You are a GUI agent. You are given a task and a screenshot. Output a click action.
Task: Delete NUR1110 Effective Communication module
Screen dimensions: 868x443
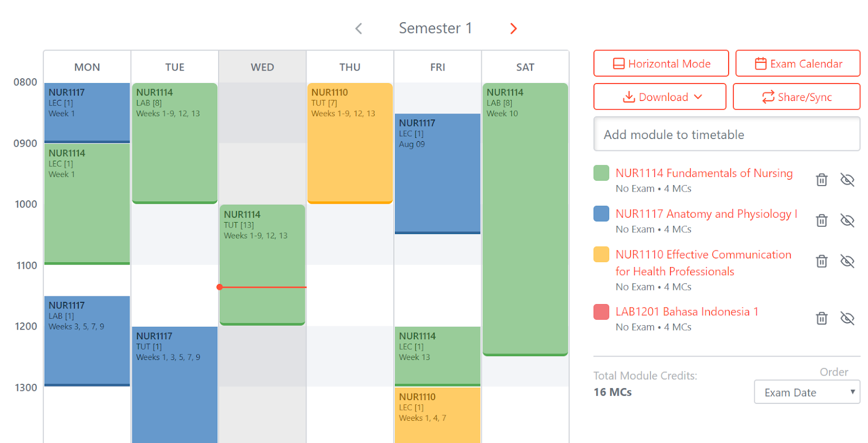(821, 261)
